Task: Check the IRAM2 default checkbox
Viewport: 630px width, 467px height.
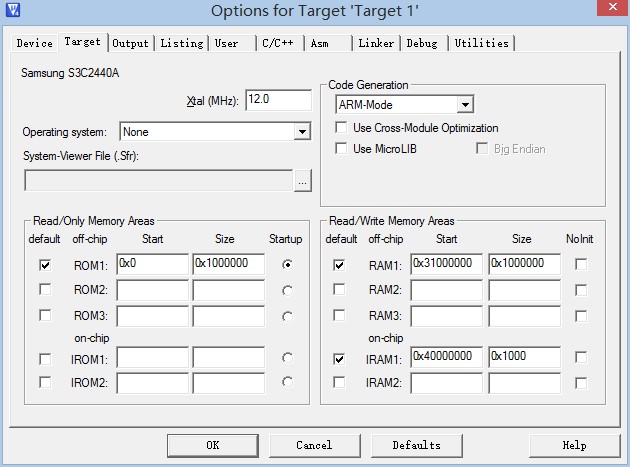Action: point(339,382)
